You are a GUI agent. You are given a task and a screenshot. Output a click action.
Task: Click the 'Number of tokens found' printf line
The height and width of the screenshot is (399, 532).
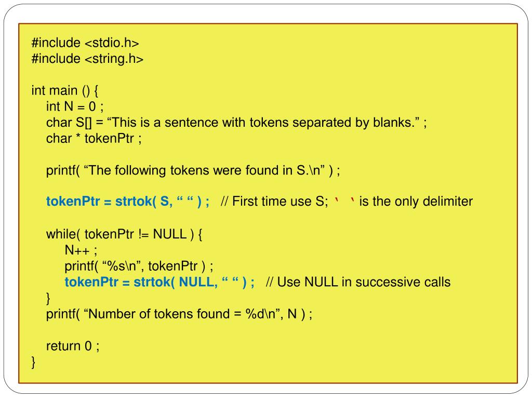pyautogui.click(x=179, y=314)
